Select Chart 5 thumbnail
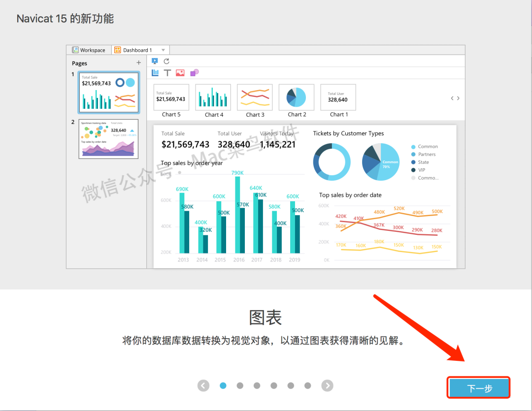This screenshot has height=411, width=532. click(x=171, y=97)
